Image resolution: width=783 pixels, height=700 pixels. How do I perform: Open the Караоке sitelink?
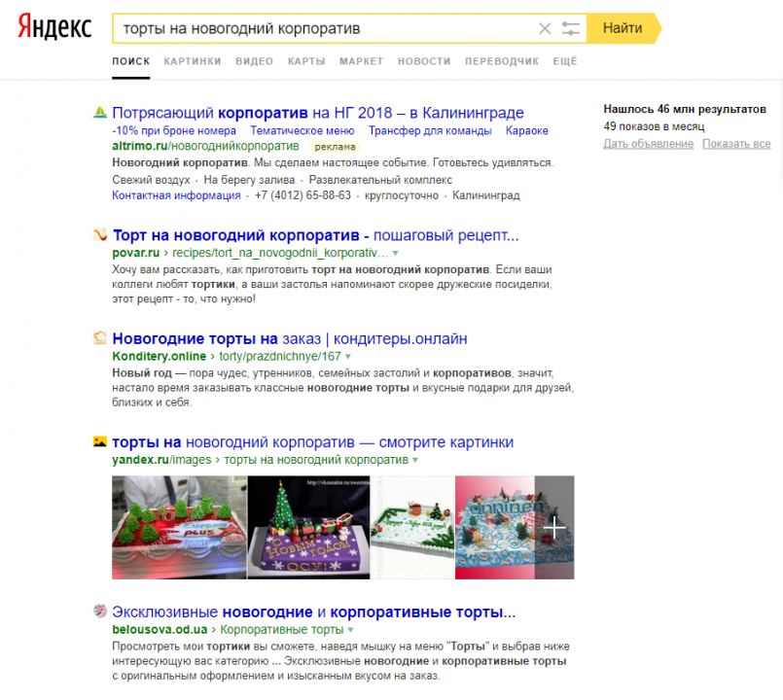[527, 131]
